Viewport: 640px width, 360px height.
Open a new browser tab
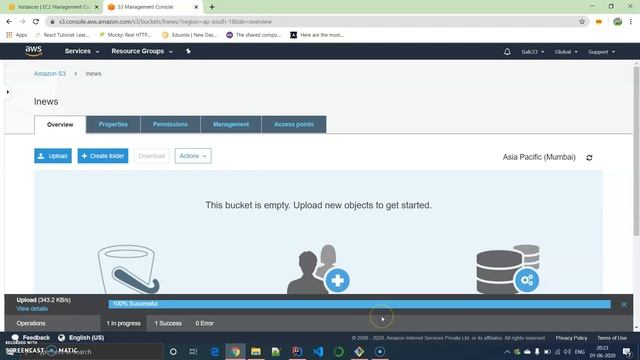click(x=212, y=7)
